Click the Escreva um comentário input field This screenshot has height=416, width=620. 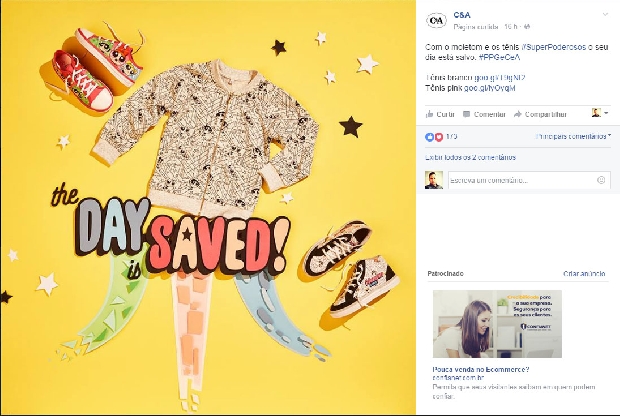[x=529, y=180]
